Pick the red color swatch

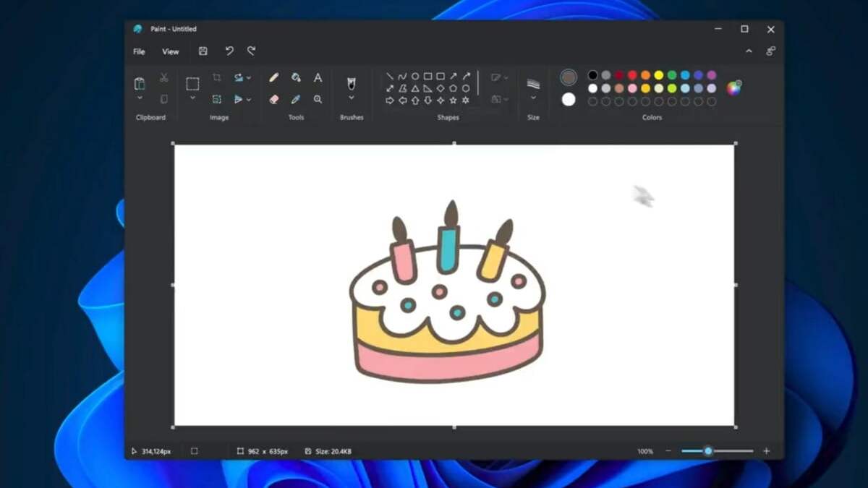(x=632, y=75)
